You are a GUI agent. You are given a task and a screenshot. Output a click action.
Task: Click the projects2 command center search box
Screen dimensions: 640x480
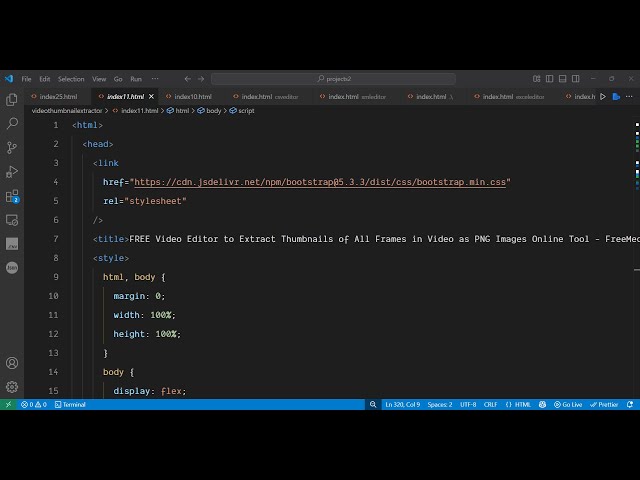333,79
